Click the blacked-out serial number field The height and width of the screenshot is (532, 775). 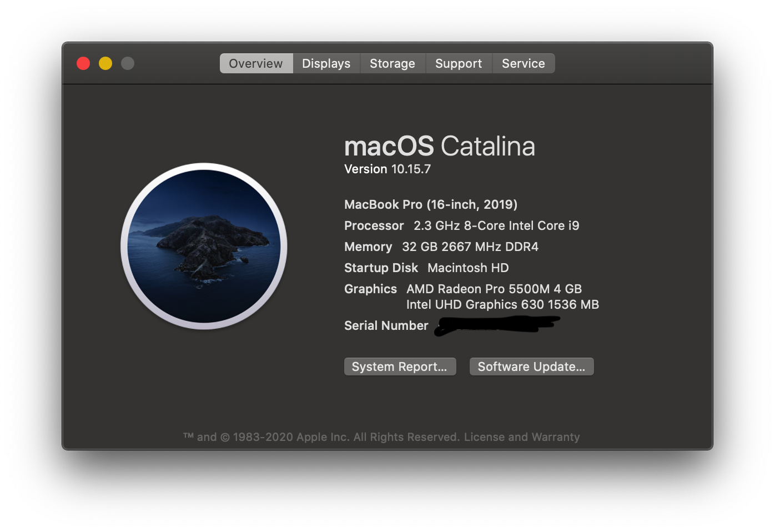coord(496,325)
